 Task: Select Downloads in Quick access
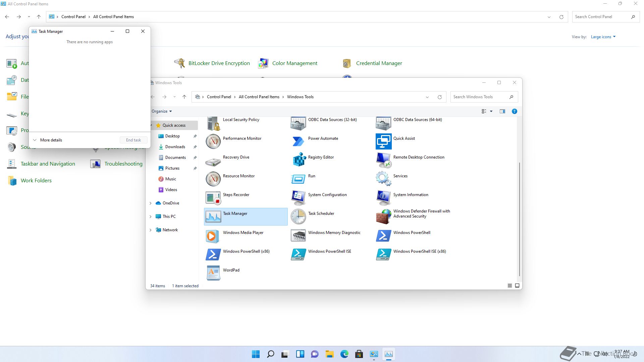(x=175, y=147)
